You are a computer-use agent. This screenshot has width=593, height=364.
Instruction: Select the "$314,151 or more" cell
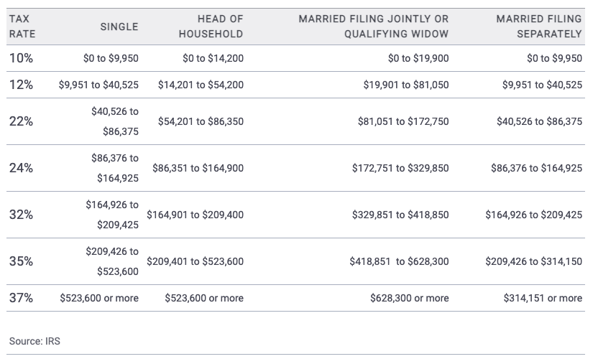[543, 298]
